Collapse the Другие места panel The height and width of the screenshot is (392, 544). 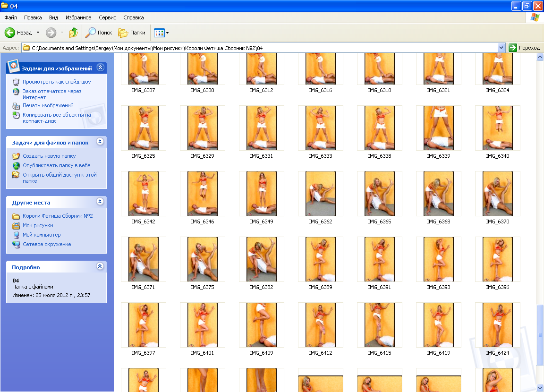100,202
